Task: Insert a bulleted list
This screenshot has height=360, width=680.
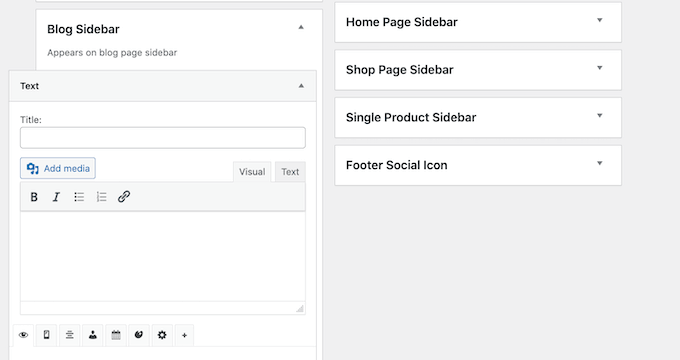Action: [x=79, y=197]
